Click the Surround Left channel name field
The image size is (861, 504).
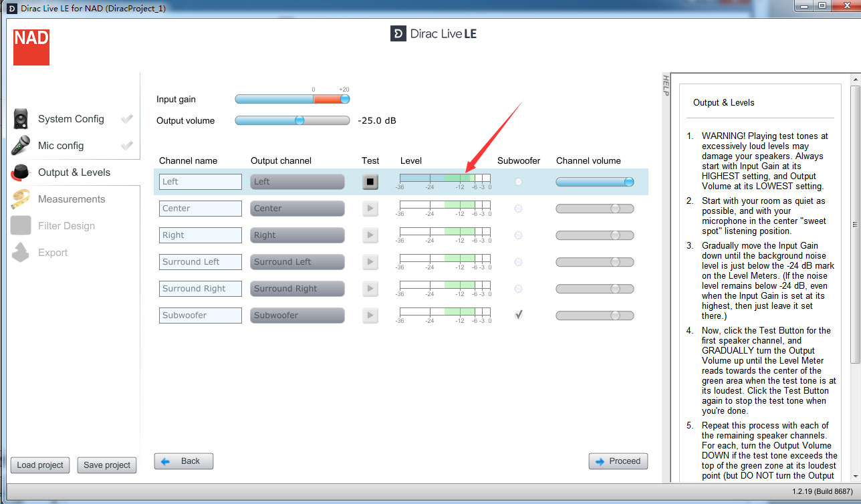(201, 262)
